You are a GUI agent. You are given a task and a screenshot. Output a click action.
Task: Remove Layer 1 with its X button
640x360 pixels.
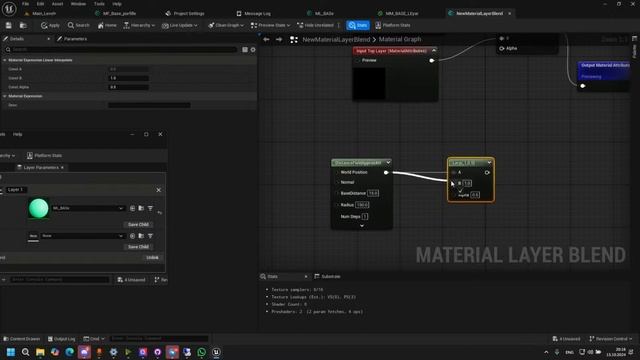pos(159,190)
